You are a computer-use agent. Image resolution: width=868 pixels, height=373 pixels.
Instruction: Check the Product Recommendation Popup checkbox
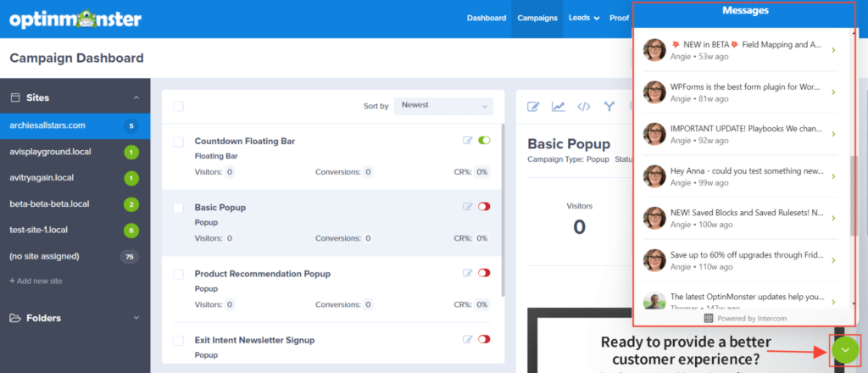(178, 274)
